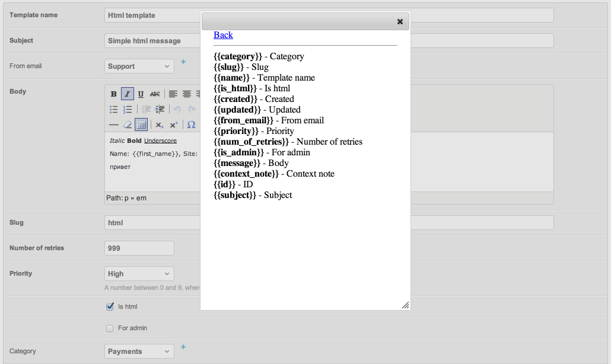Screen dimensions: 611x364
Task: Click the {{is_html}} variable entry
Action: pyautogui.click(x=252, y=88)
